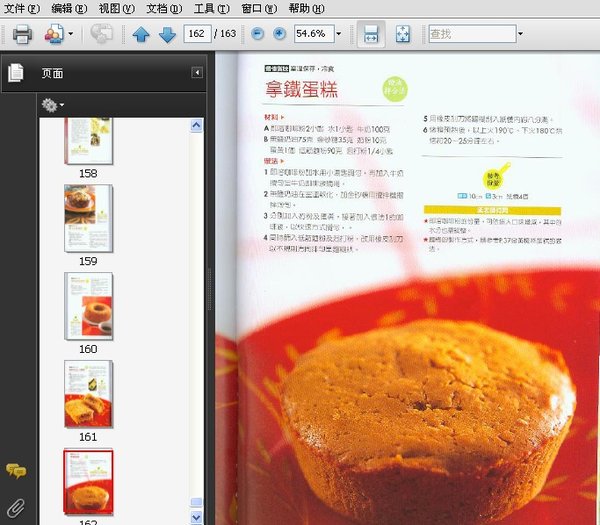600x525 pixels.
Task: Open the search options dropdown arrow
Action: [520, 34]
